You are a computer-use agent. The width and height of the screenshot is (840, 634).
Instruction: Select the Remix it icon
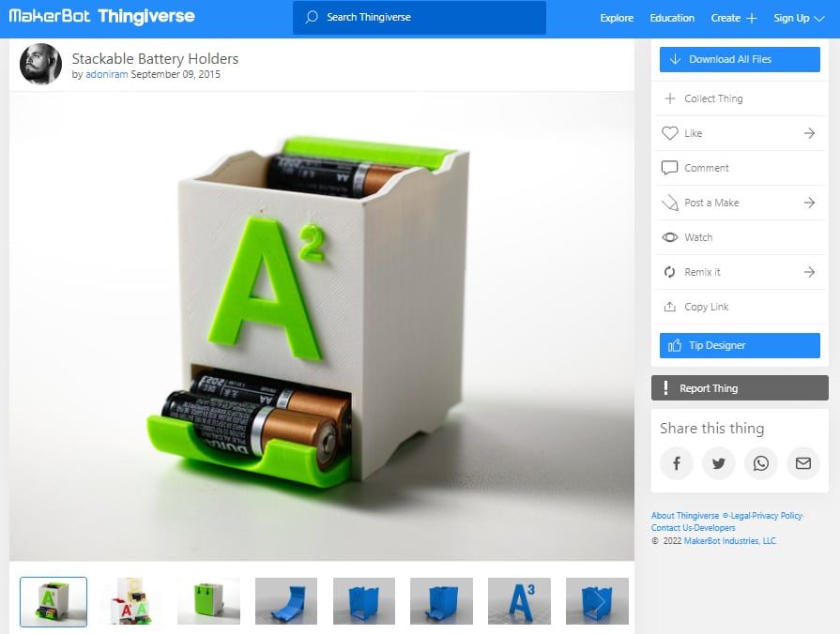669,272
